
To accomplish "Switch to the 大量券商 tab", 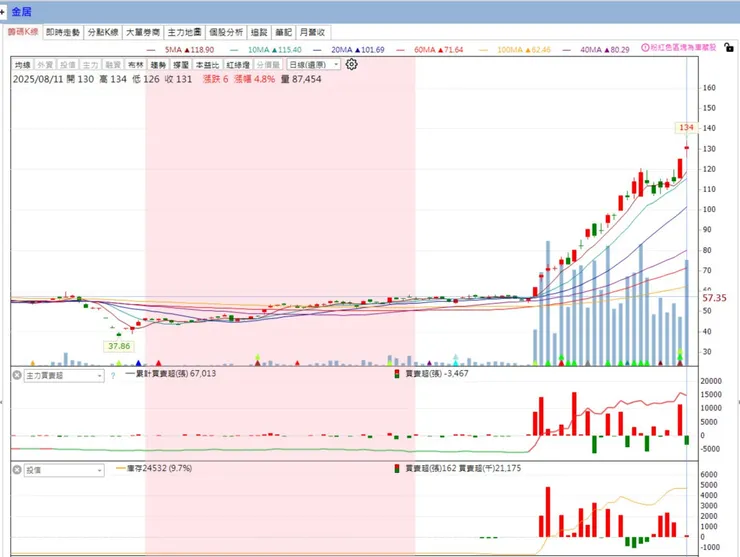I will pyautogui.click(x=143, y=32).
